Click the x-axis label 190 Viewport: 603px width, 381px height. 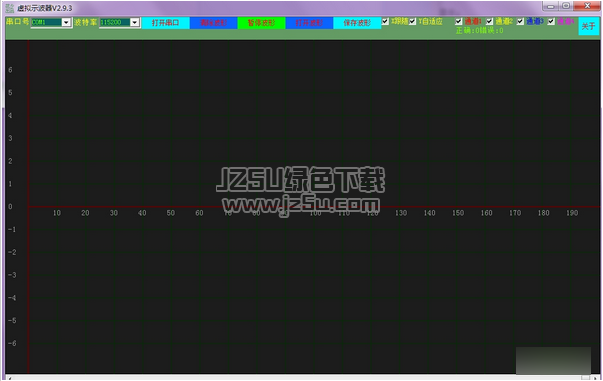tap(572, 213)
